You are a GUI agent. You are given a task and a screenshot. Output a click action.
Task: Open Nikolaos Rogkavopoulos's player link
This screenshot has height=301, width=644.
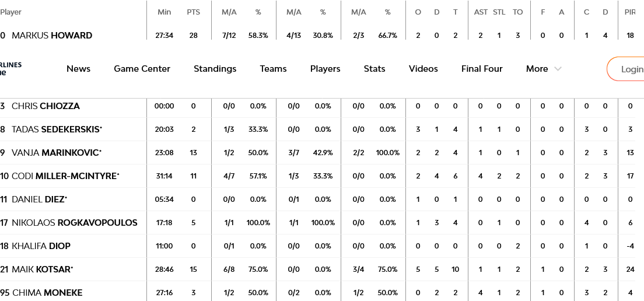pyautogui.click(x=74, y=223)
